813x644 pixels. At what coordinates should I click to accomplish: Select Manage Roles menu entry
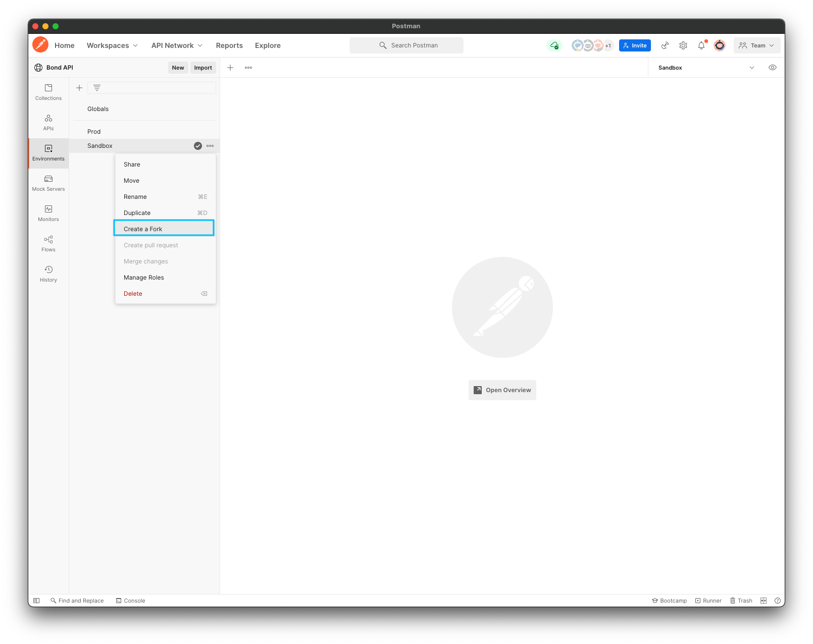click(x=166, y=278)
